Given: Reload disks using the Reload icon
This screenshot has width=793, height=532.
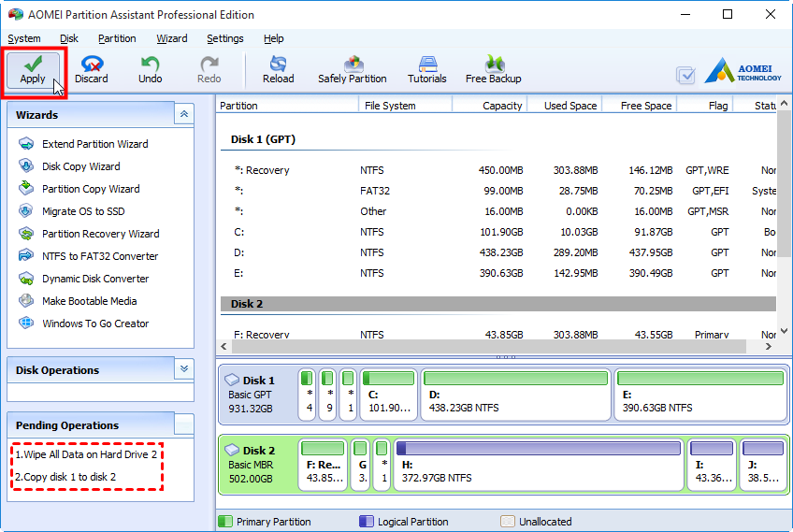Looking at the screenshot, I should pyautogui.click(x=278, y=70).
